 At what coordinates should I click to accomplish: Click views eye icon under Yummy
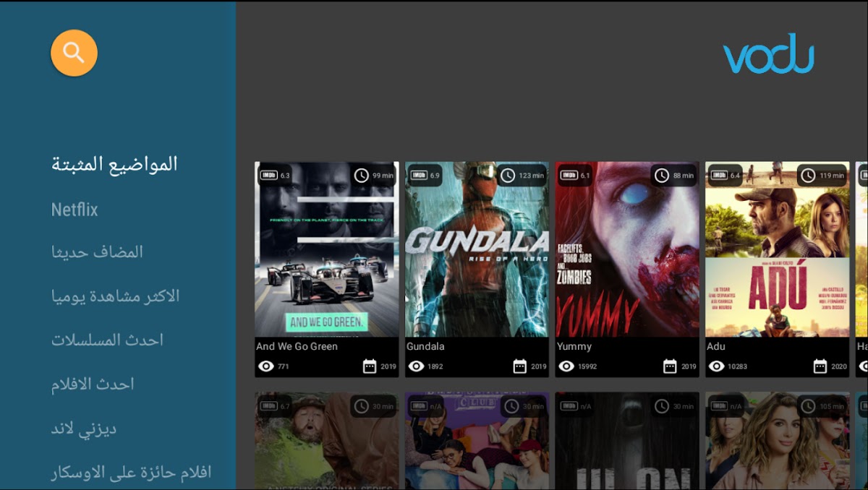pyautogui.click(x=566, y=366)
